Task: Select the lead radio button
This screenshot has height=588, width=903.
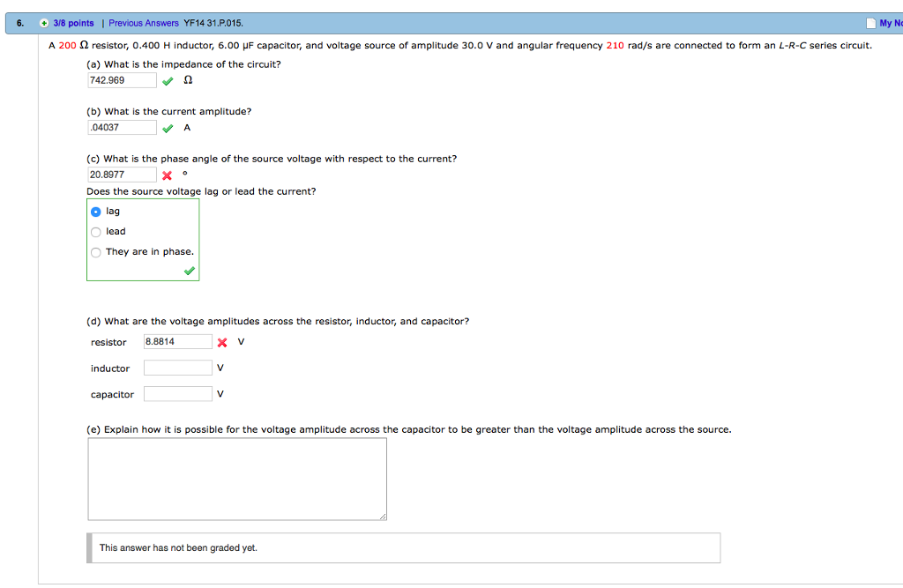Action: pyautogui.click(x=95, y=232)
